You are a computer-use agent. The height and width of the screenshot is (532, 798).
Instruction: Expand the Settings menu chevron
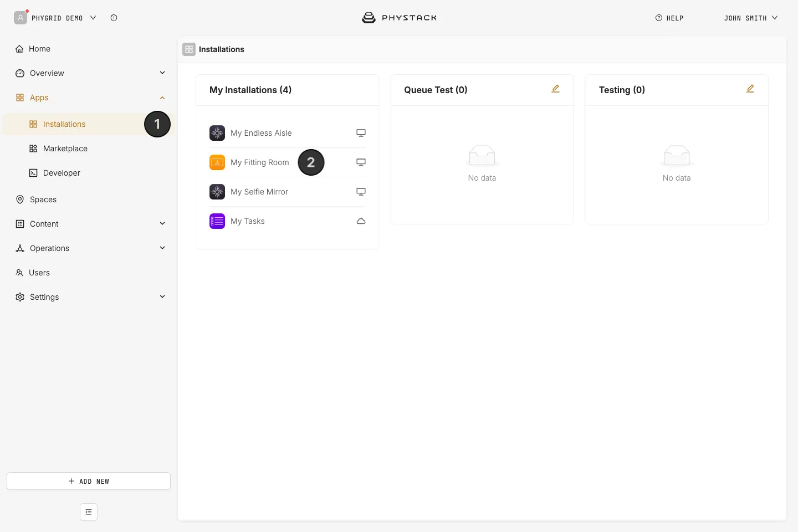pos(162,296)
